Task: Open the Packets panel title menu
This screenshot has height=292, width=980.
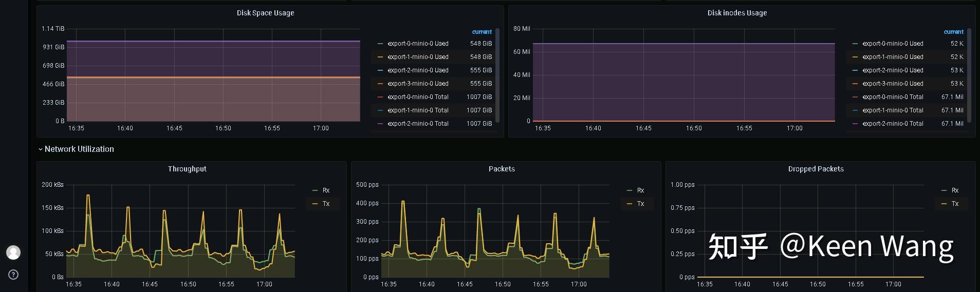Action: [x=502, y=169]
